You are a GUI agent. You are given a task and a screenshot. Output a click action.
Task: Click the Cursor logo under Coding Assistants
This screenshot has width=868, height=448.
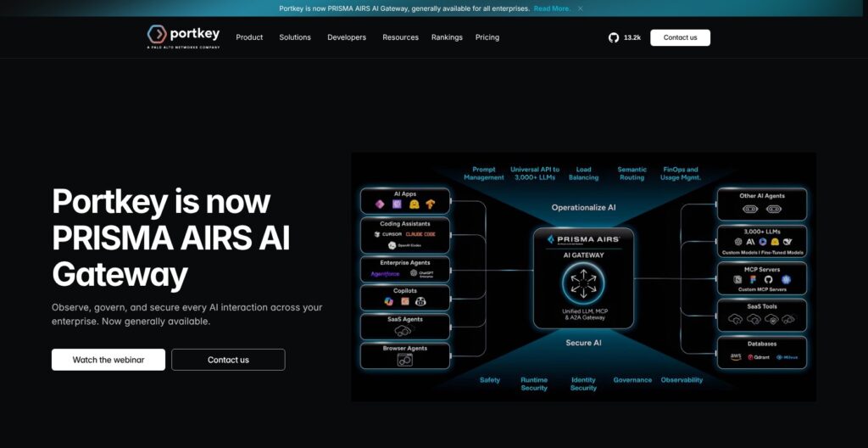pos(387,234)
